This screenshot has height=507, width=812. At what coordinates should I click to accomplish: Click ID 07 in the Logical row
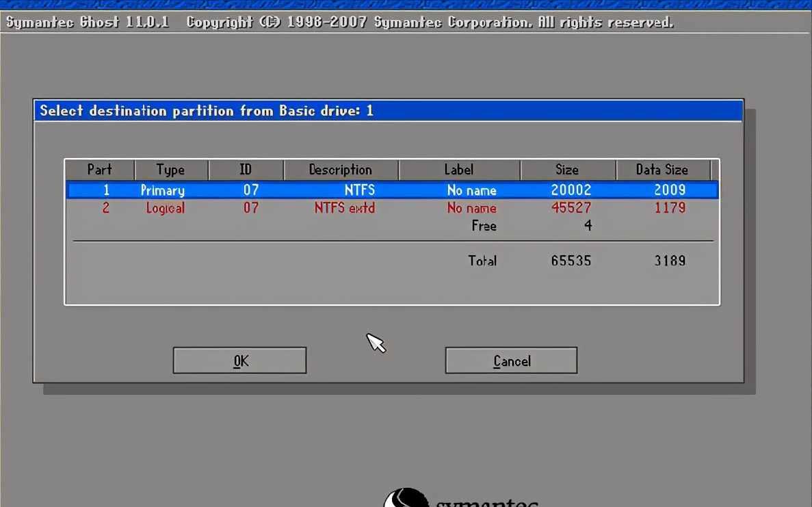click(x=251, y=208)
